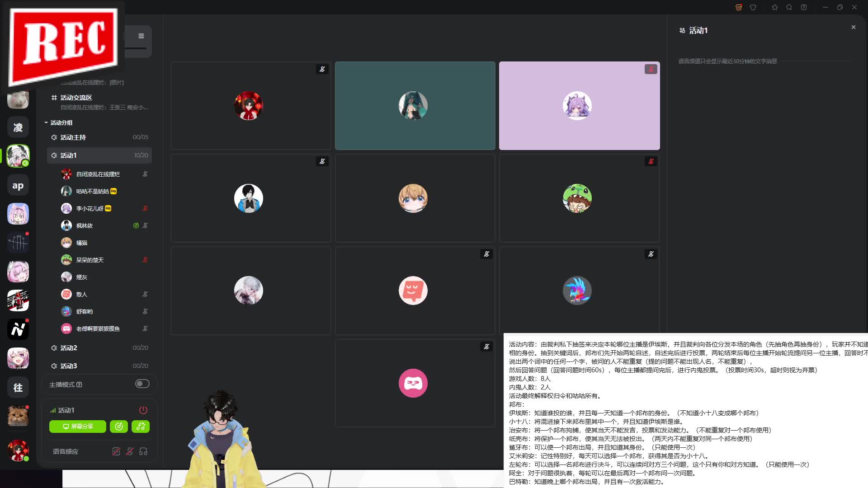The height and width of the screenshot is (488, 868).
Task: Click the search magnifier in title bar
Action: tap(789, 7)
